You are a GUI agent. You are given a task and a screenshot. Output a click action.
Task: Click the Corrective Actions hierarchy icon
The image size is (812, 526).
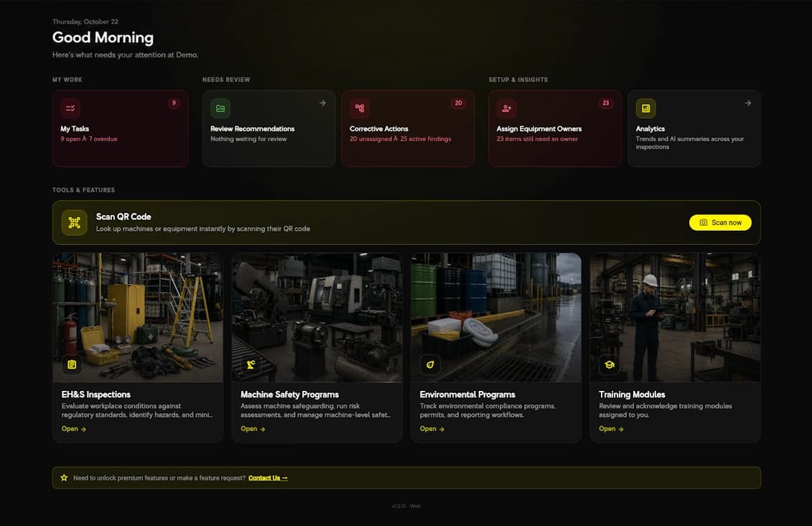click(x=360, y=109)
